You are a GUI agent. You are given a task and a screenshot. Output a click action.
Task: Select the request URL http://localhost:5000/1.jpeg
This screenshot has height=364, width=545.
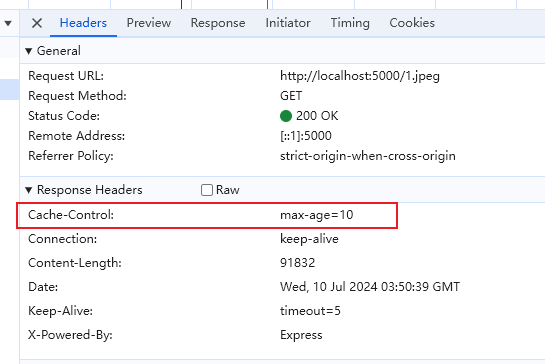(360, 76)
